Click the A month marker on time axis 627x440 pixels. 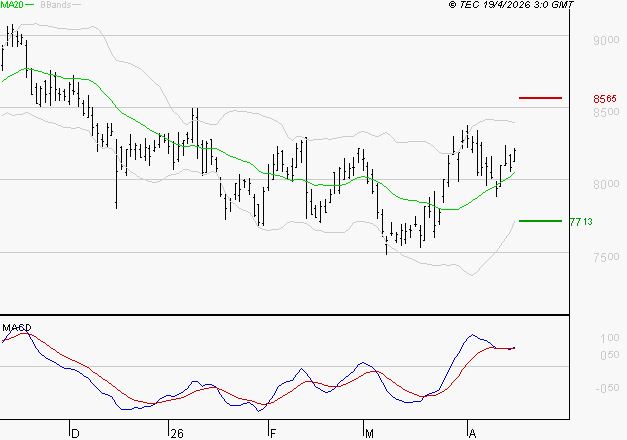(x=472, y=434)
